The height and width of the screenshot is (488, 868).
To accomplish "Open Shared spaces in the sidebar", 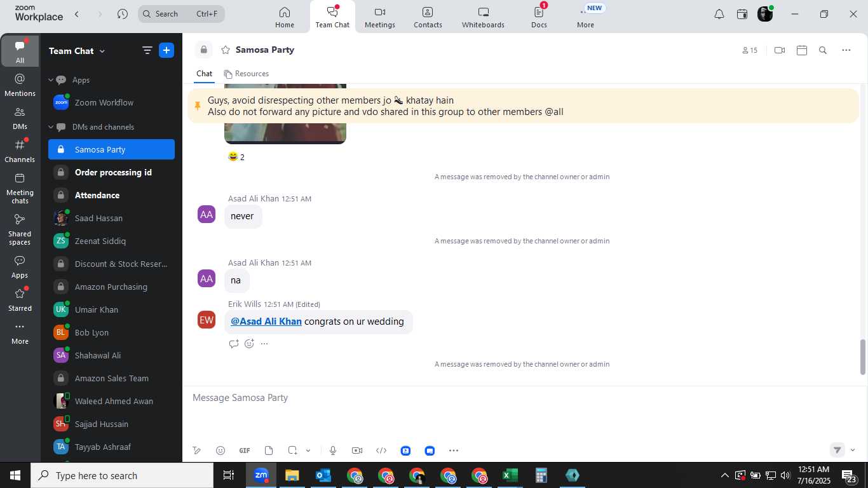I will [x=20, y=229].
